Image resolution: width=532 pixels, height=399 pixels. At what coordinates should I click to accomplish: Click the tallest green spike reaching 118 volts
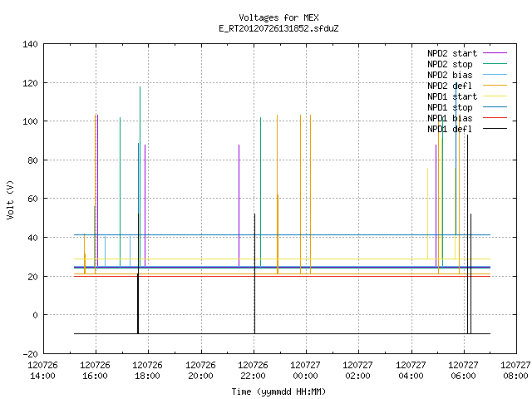pyautogui.click(x=140, y=176)
